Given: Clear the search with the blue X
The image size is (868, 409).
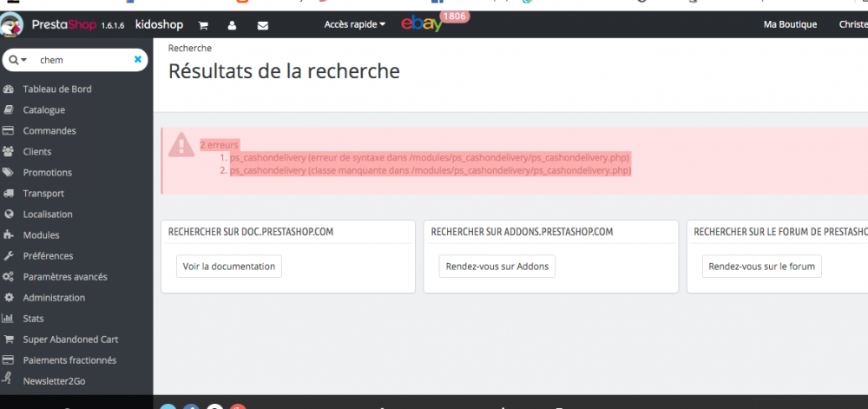Looking at the screenshot, I should pyautogui.click(x=138, y=59).
